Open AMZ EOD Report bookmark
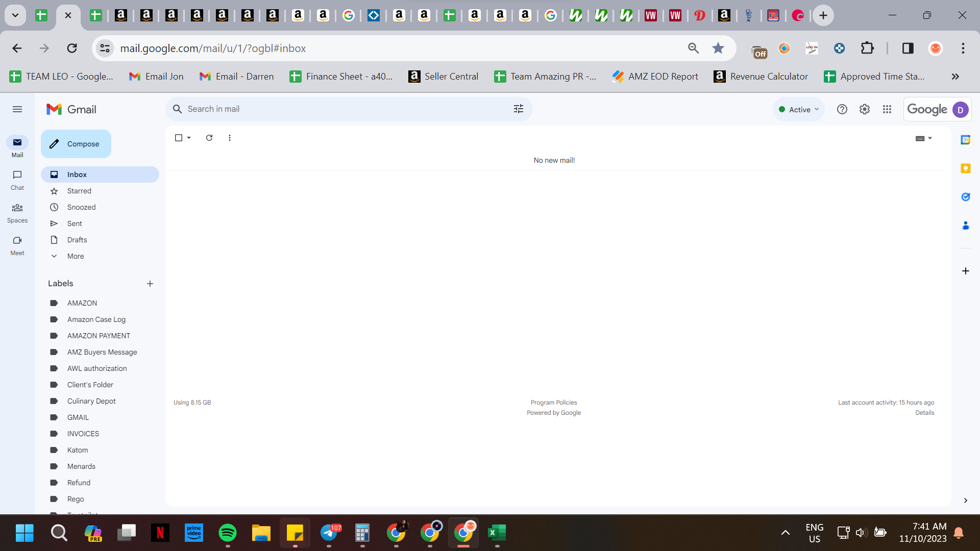 coord(655,77)
